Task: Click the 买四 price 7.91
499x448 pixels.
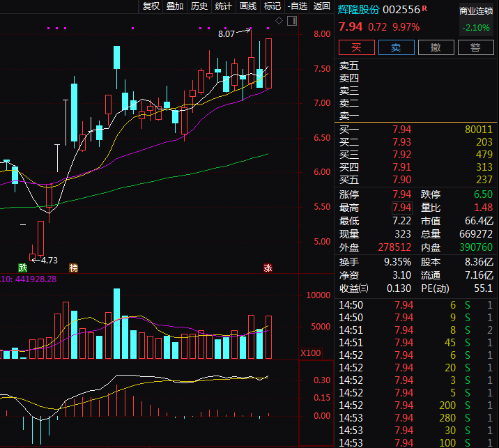Action: click(401, 167)
